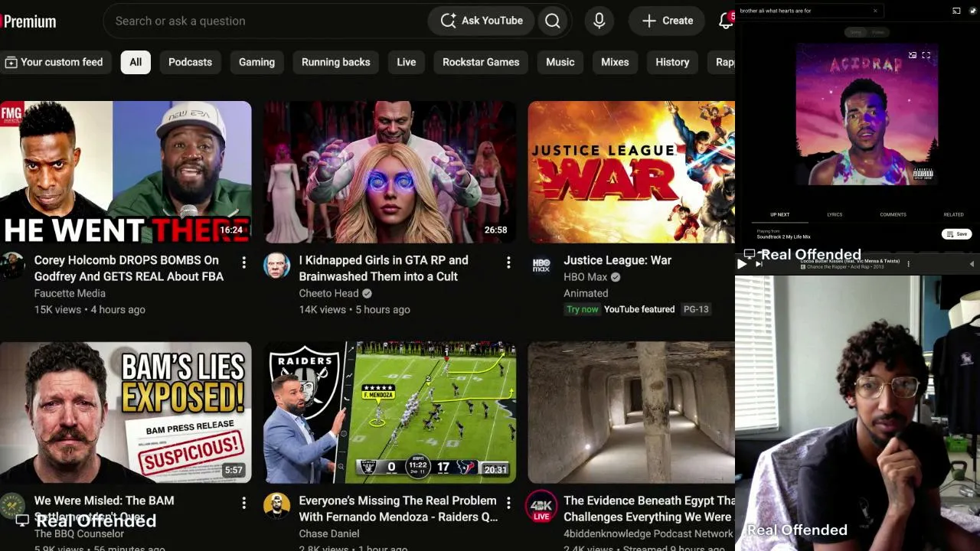Open options menu for Fernando Mendoza video
The image size is (980, 551).
click(508, 503)
